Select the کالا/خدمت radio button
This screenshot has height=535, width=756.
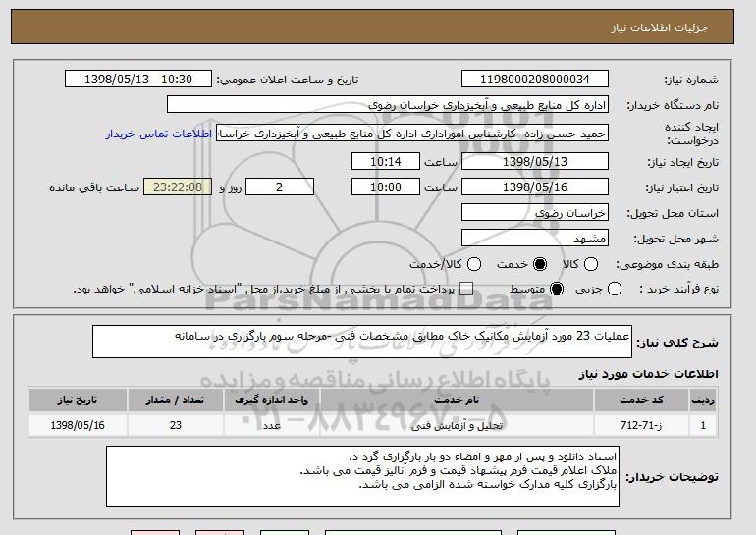tap(474, 264)
